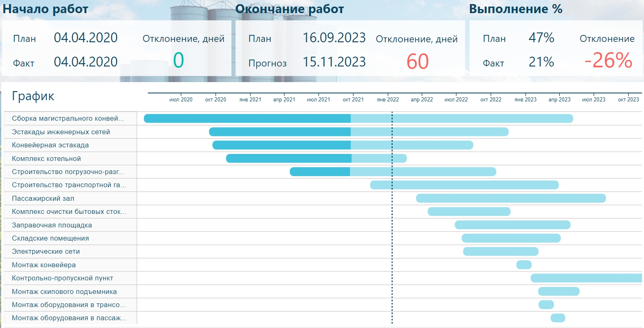
Task: Click the 'окт 2020' timeline label
Action: (x=215, y=100)
